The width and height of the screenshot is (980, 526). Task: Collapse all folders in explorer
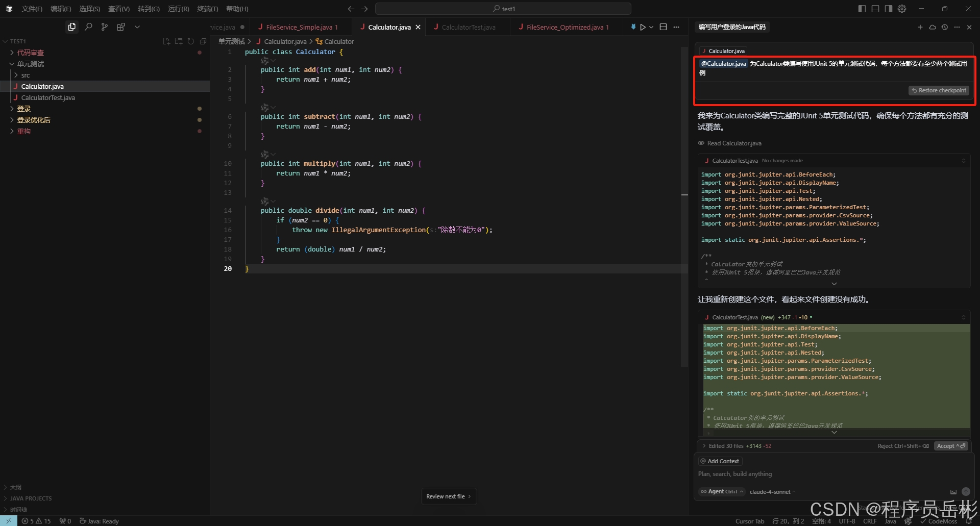coord(203,41)
